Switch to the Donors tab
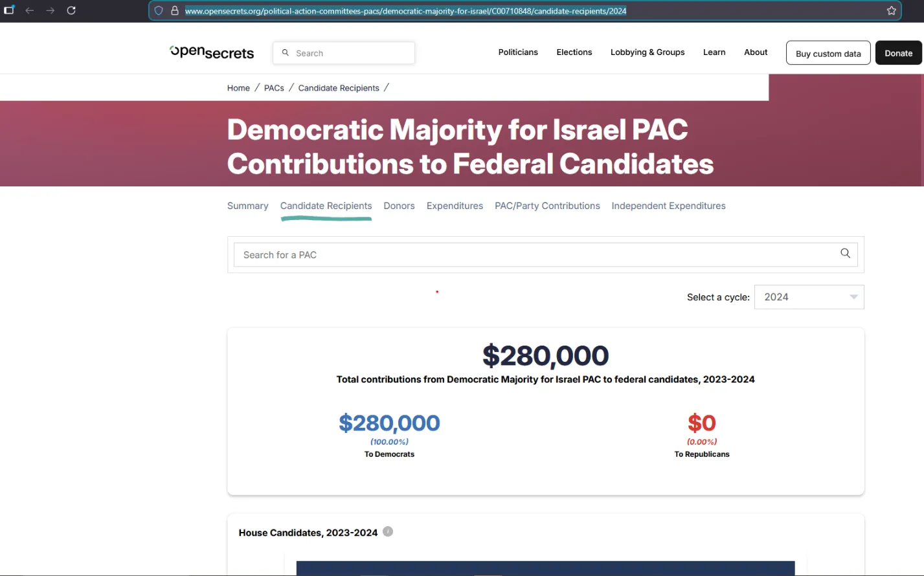The height and width of the screenshot is (576, 924). pos(399,206)
